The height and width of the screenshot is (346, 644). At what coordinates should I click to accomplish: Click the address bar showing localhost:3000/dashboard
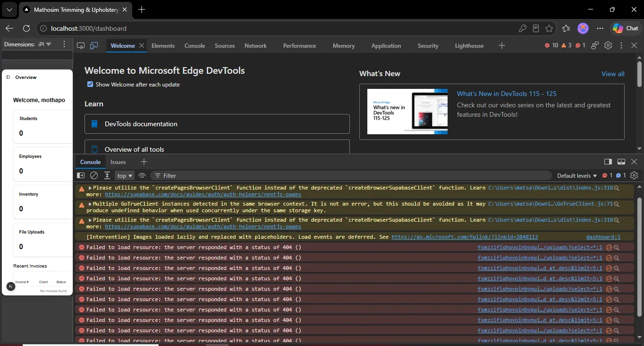coord(279,28)
